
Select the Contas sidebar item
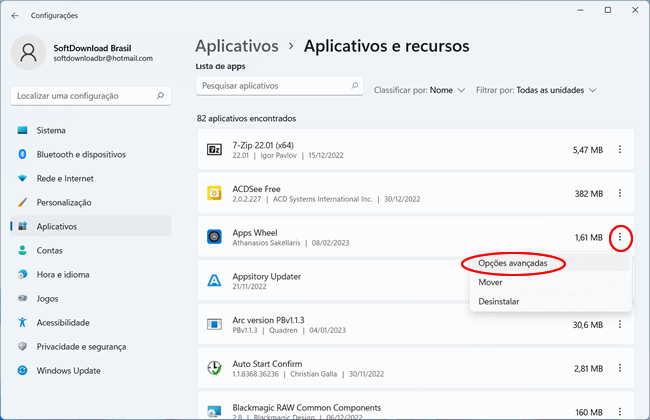coord(49,250)
